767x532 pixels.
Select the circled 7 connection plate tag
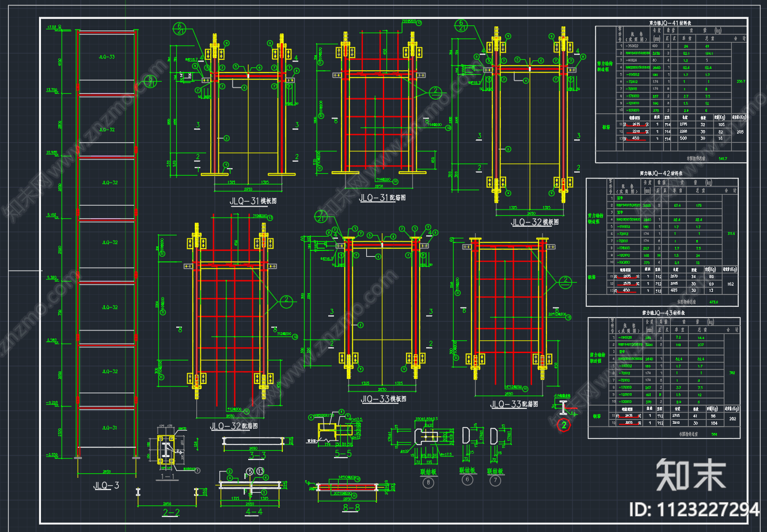point(494,480)
